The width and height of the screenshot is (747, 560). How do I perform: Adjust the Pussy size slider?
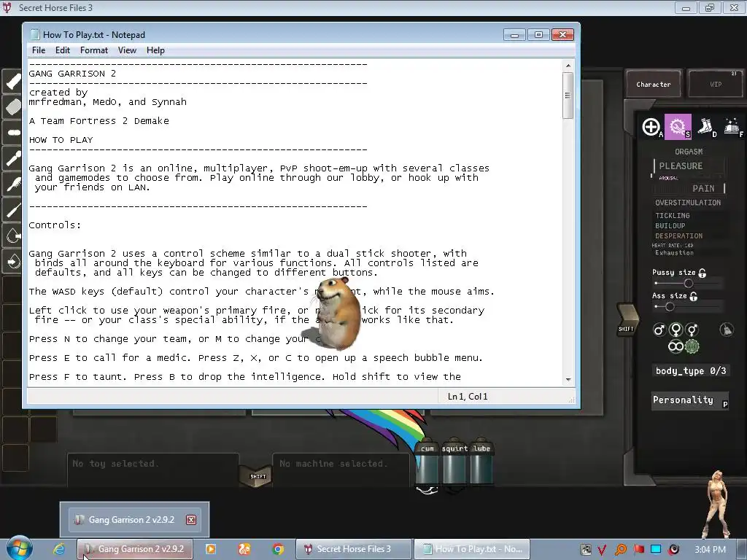[x=689, y=284]
